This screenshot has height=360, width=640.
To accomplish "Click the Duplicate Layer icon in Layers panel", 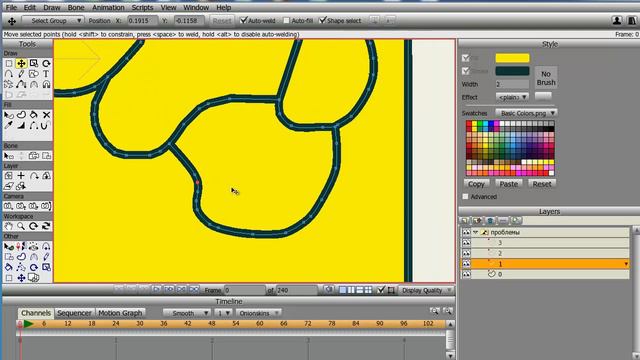I will [478, 221].
